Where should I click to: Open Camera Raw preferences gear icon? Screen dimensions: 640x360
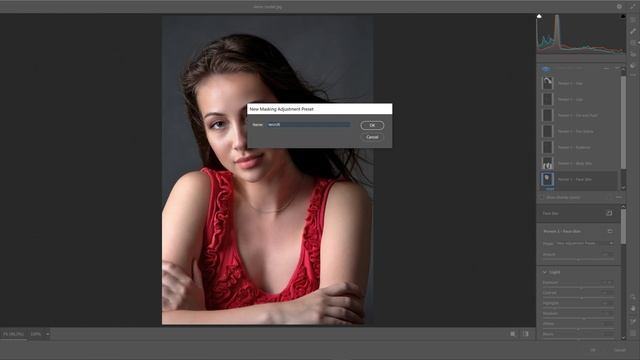[x=619, y=7]
